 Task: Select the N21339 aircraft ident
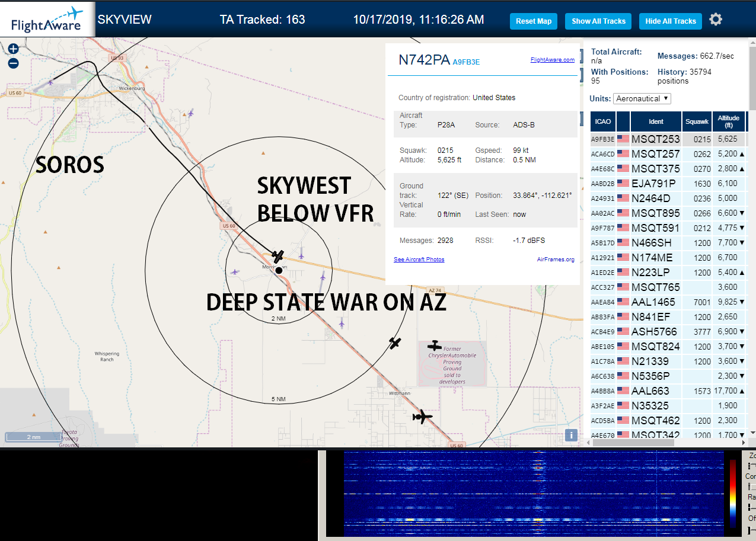pyautogui.click(x=650, y=361)
